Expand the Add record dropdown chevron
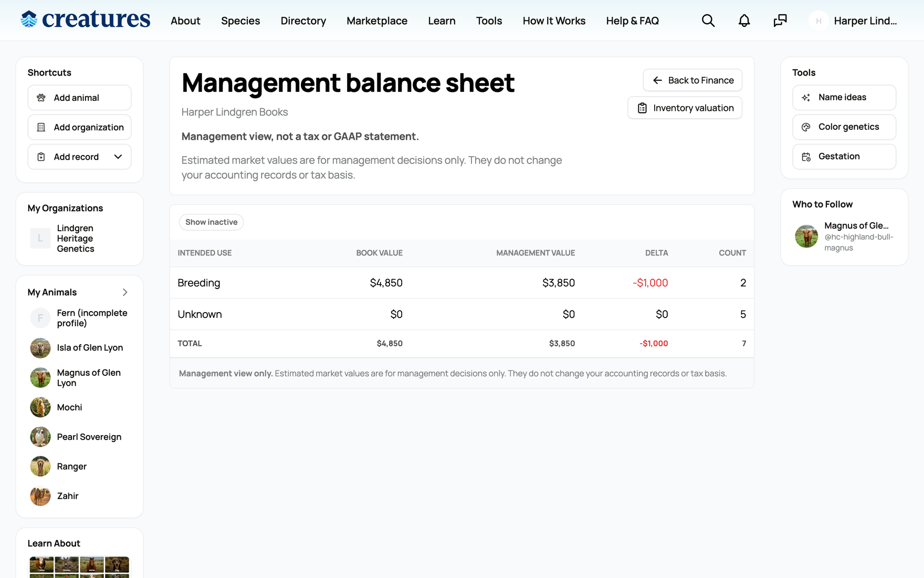The height and width of the screenshot is (578, 924). coord(118,157)
